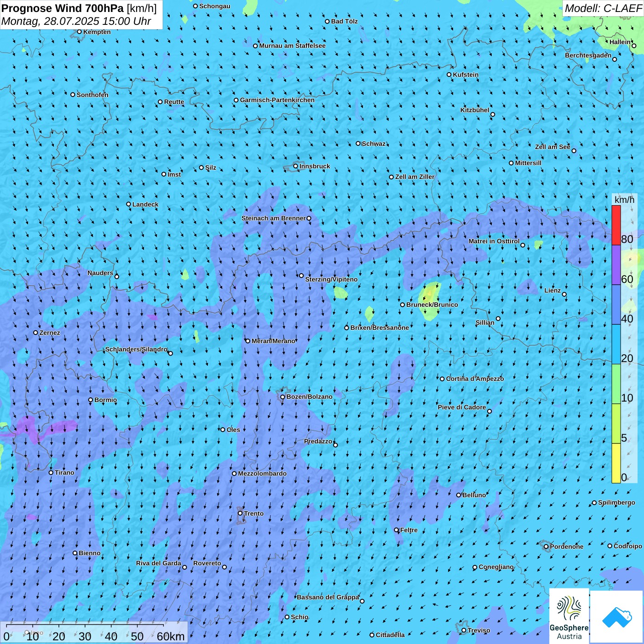This screenshot has width=644, height=644.
Task: Click the Trento city marker
Action: [240, 513]
